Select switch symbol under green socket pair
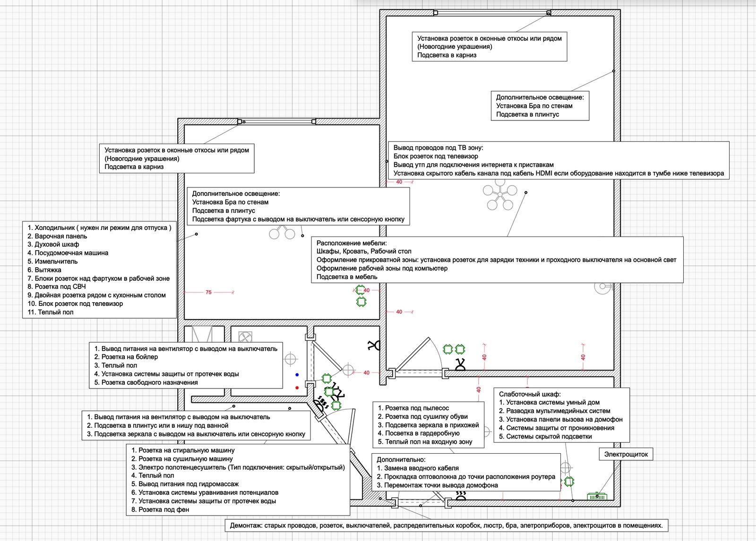 coord(460,364)
